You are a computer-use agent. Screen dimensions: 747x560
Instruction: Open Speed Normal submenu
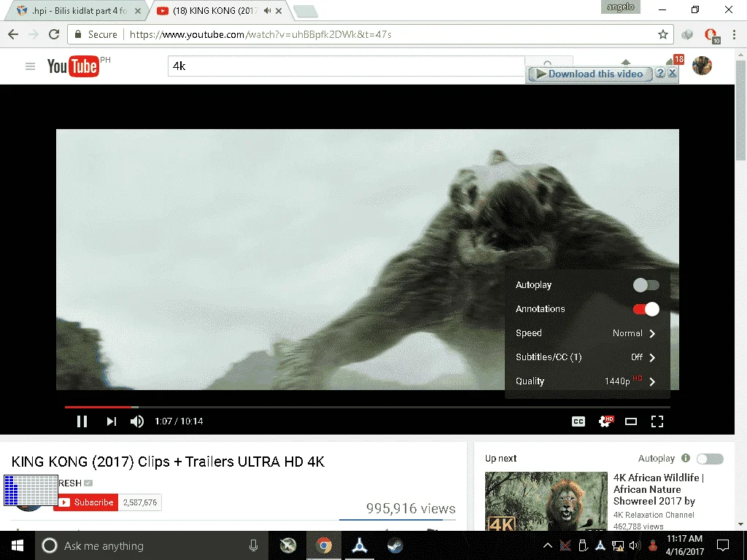point(587,333)
